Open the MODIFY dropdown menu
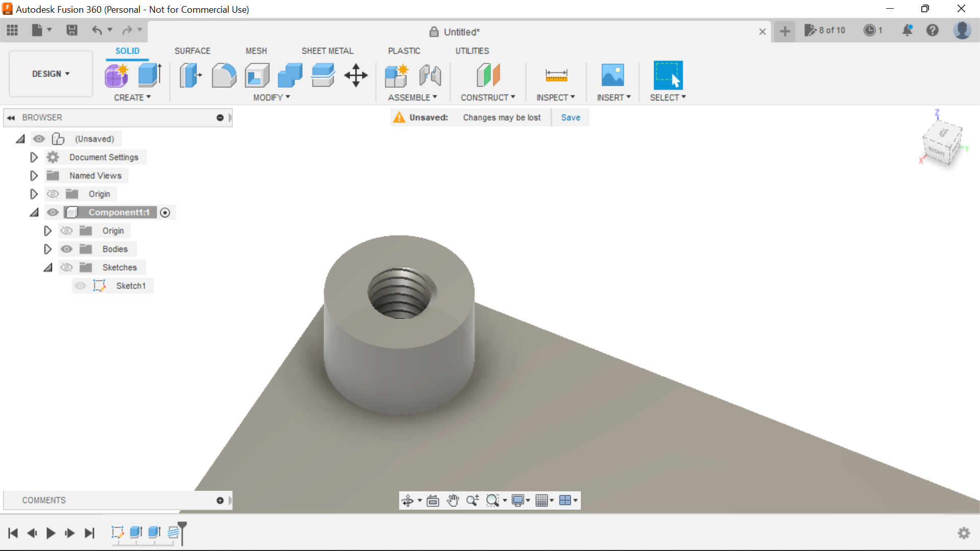 pos(272,97)
